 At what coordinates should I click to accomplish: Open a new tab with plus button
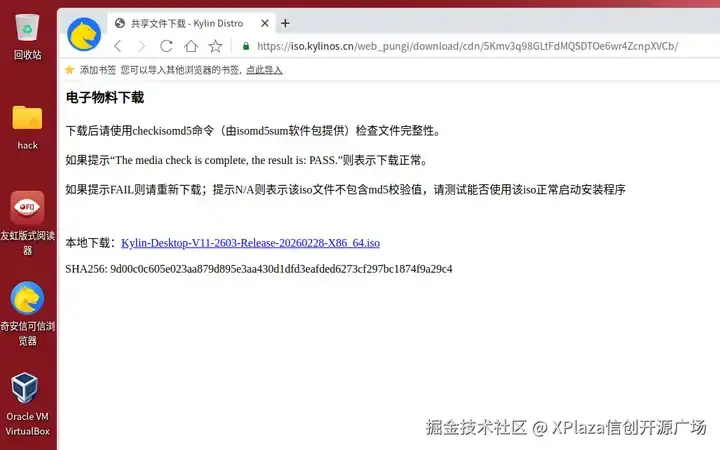tap(285, 23)
